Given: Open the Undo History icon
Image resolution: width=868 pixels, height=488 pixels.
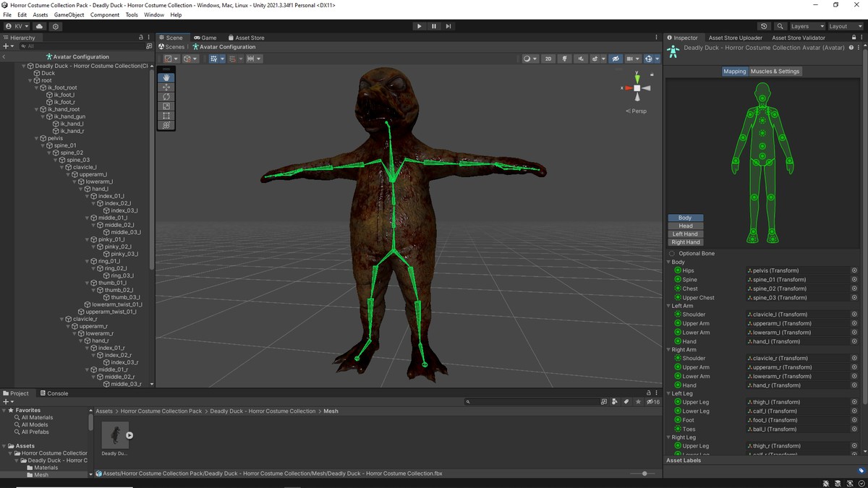Looking at the screenshot, I should tap(765, 26).
